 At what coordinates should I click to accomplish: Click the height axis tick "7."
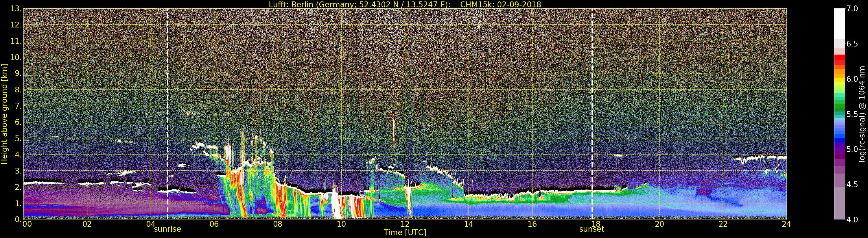tap(18, 106)
